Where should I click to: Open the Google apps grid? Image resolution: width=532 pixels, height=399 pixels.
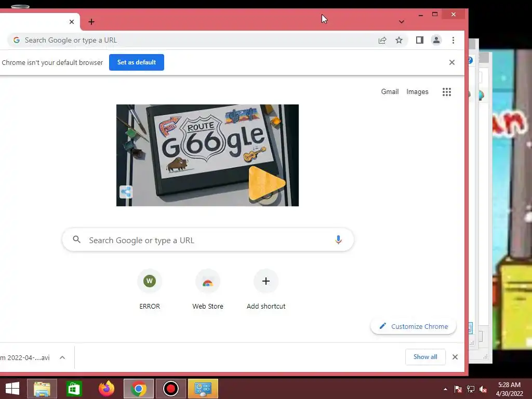click(447, 91)
